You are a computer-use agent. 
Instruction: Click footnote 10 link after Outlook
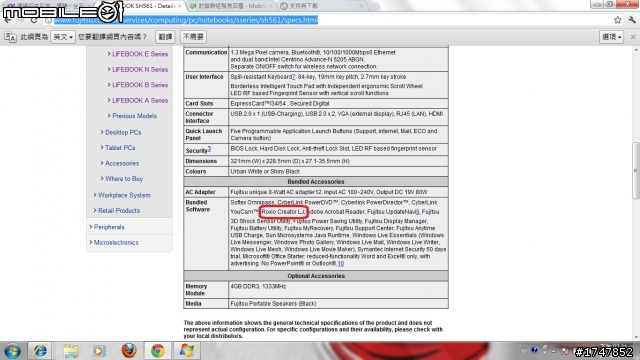click(x=341, y=264)
